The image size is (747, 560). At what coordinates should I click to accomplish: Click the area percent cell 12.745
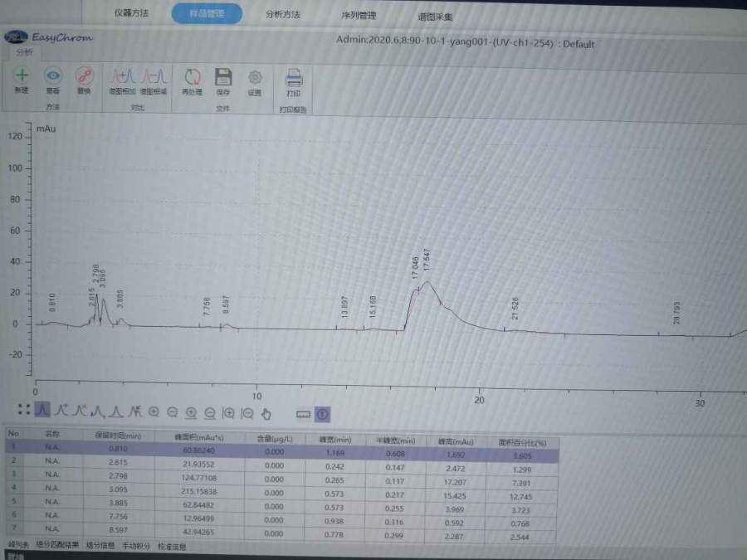[520, 497]
